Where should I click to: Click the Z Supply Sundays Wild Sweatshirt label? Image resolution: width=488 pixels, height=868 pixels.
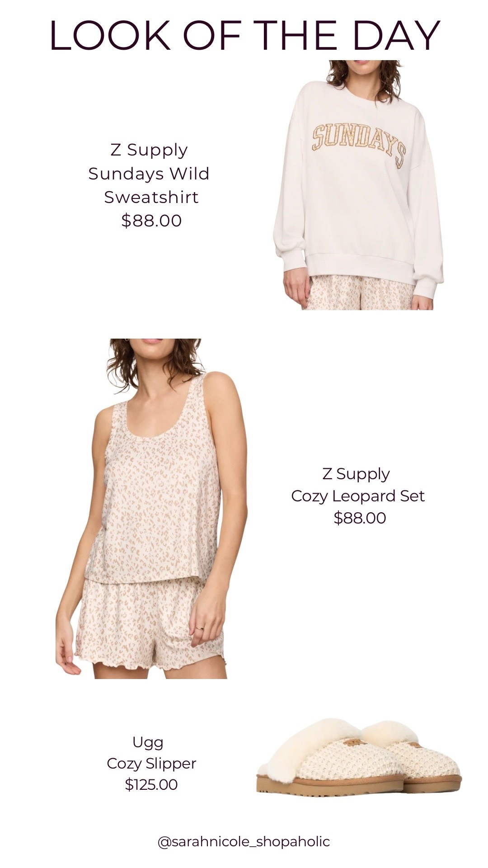(x=149, y=174)
